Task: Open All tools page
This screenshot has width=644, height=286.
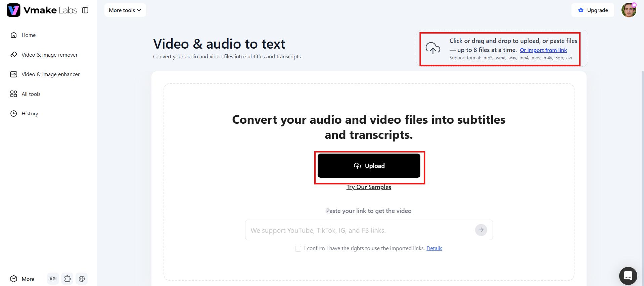Action: [x=26, y=94]
